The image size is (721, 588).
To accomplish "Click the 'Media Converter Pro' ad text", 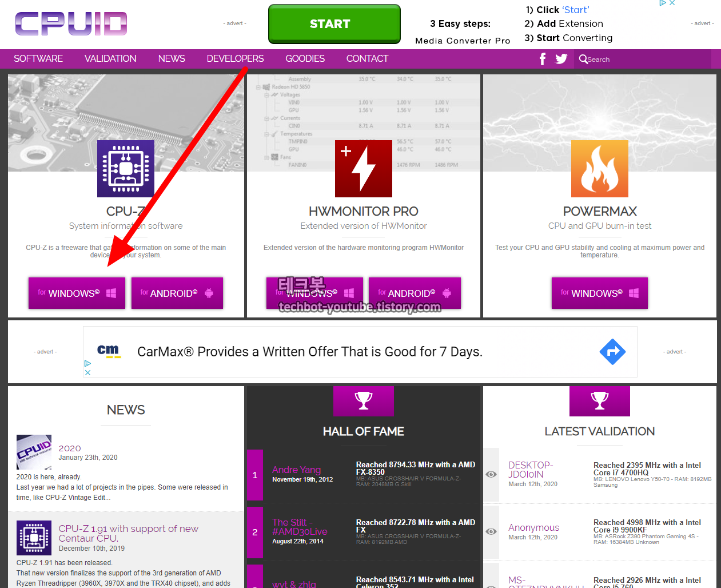I will [x=463, y=41].
